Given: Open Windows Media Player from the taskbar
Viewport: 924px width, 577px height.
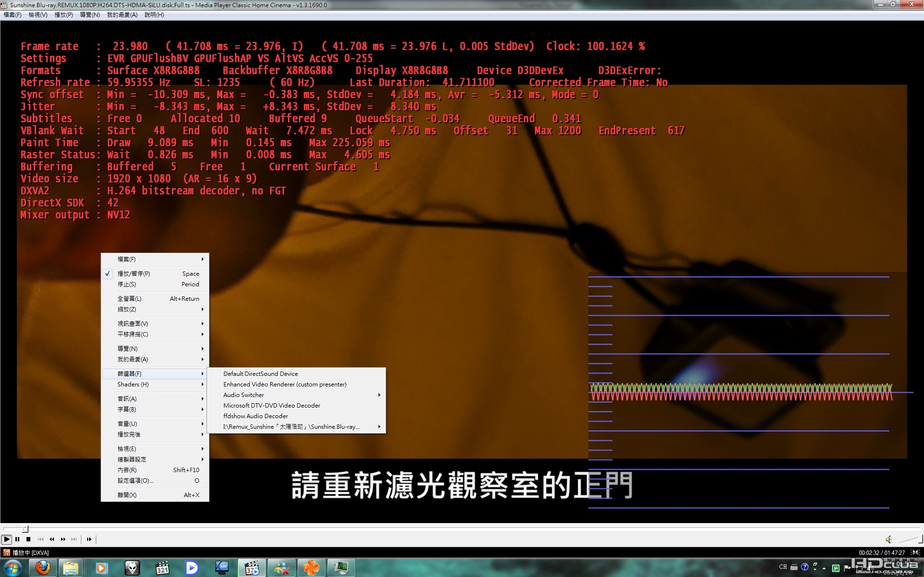Looking at the screenshot, I should [x=101, y=568].
